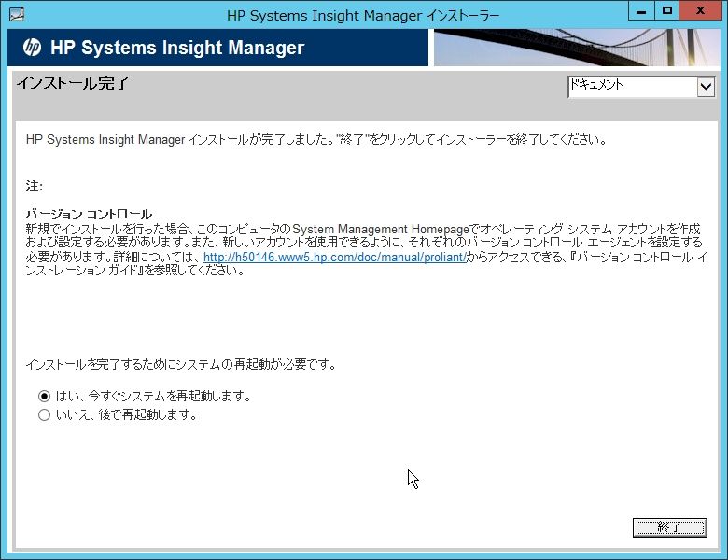Image resolution: width=728 pixels, height=560 pixels.
Task: Select 'いいえ、後で再起動します' radio button
Action: pos(44,414)
